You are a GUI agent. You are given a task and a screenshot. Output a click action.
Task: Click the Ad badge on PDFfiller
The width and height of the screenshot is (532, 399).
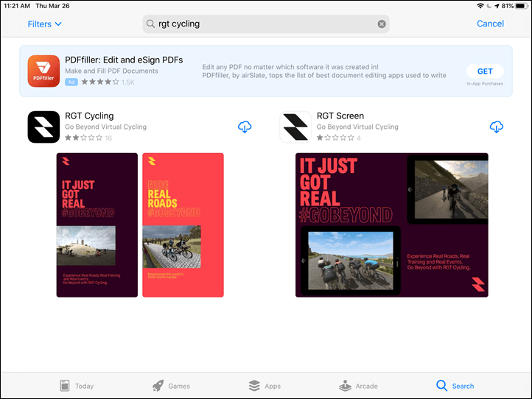pos(71,82)
